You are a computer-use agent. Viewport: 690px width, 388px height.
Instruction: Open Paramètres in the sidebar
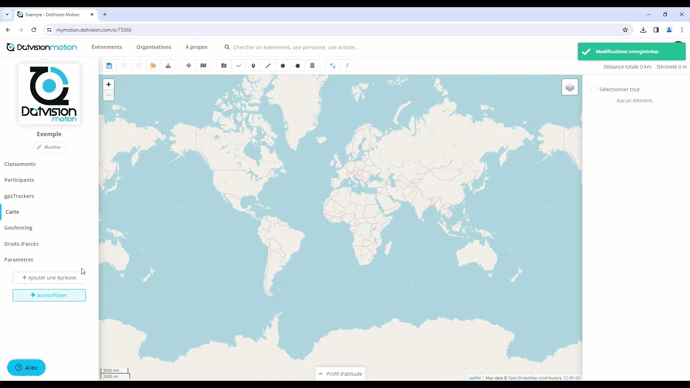18,260
